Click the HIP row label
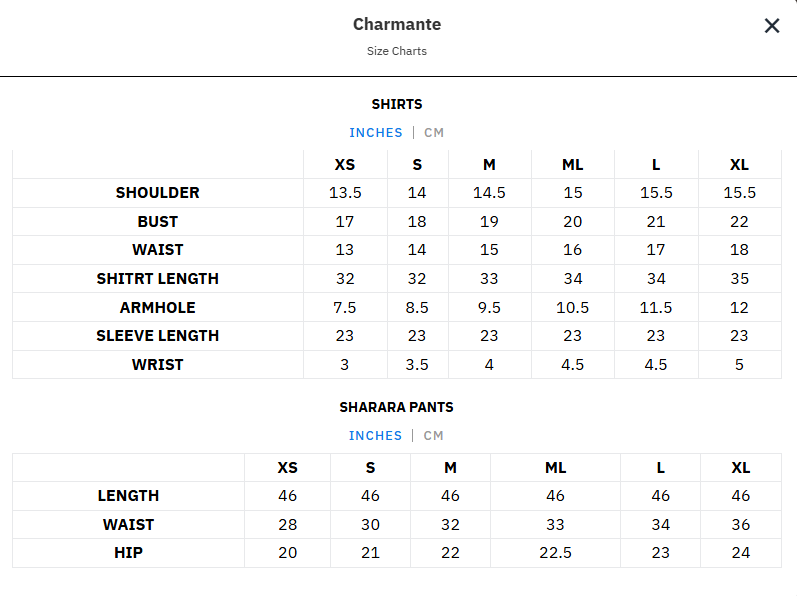The image size is (797, 596). pos(128,553)
